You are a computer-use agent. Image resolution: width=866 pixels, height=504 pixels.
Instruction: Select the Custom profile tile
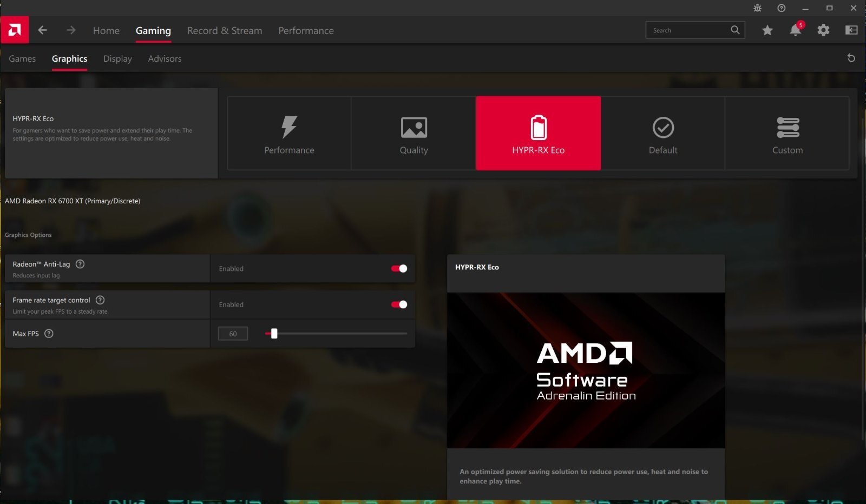(787, 133)
